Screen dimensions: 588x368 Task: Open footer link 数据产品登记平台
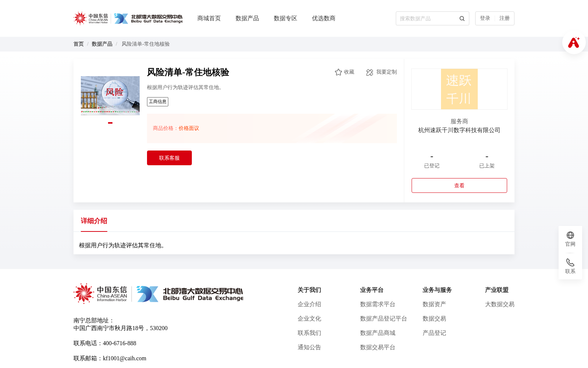point(384,319)
